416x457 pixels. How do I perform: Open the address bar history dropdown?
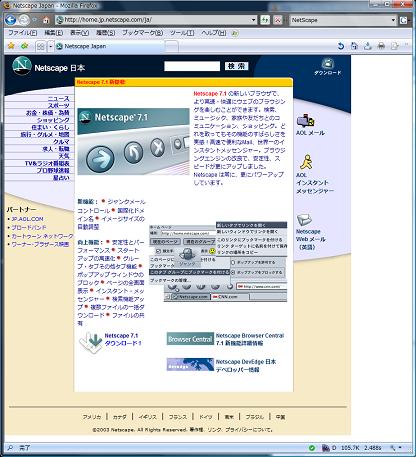pos(253,20)
